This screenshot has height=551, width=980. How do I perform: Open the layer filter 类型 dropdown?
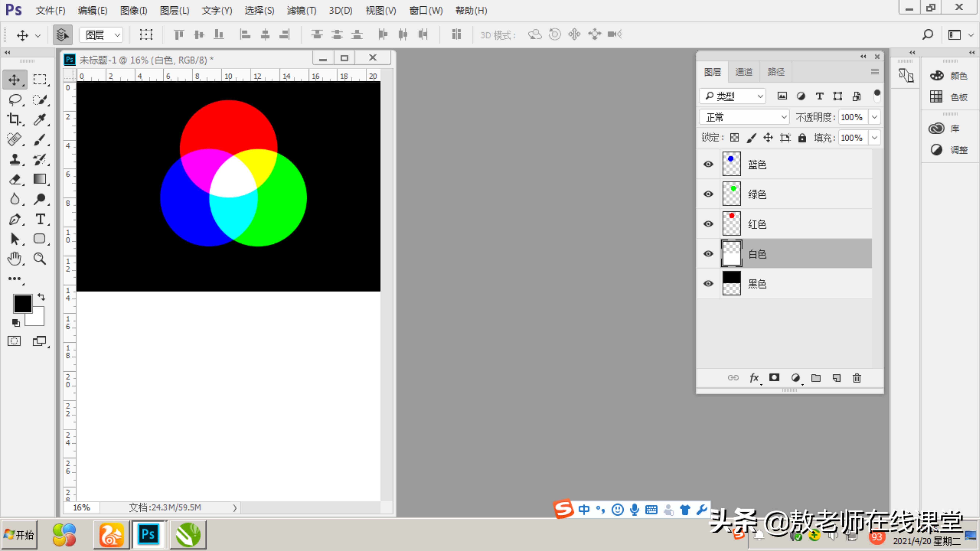[732, 96]
